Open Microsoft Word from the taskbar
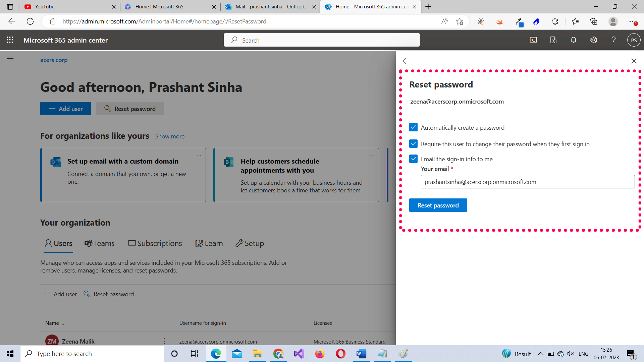The width and height of the screenshot is (644, 362). (361, 354)
